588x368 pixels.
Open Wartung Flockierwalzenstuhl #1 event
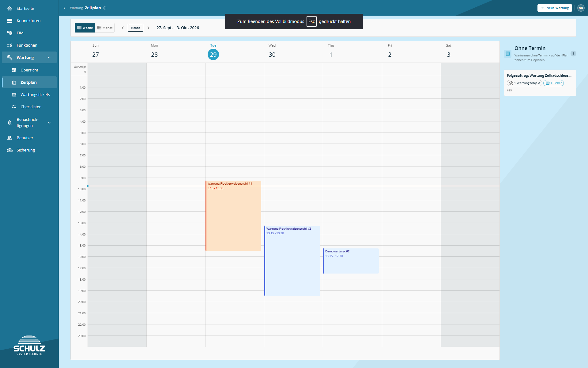(233, 216)
